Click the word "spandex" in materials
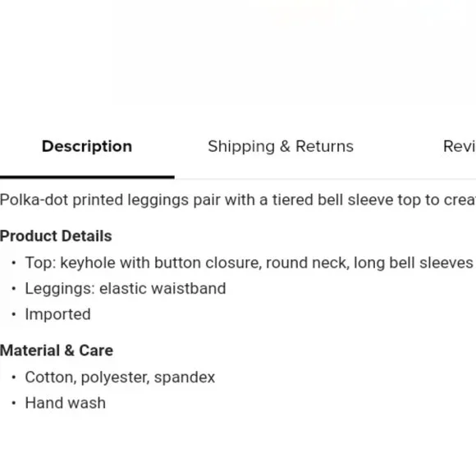The image size is (476, 476). pyautogui.click(x=185, y=378)
